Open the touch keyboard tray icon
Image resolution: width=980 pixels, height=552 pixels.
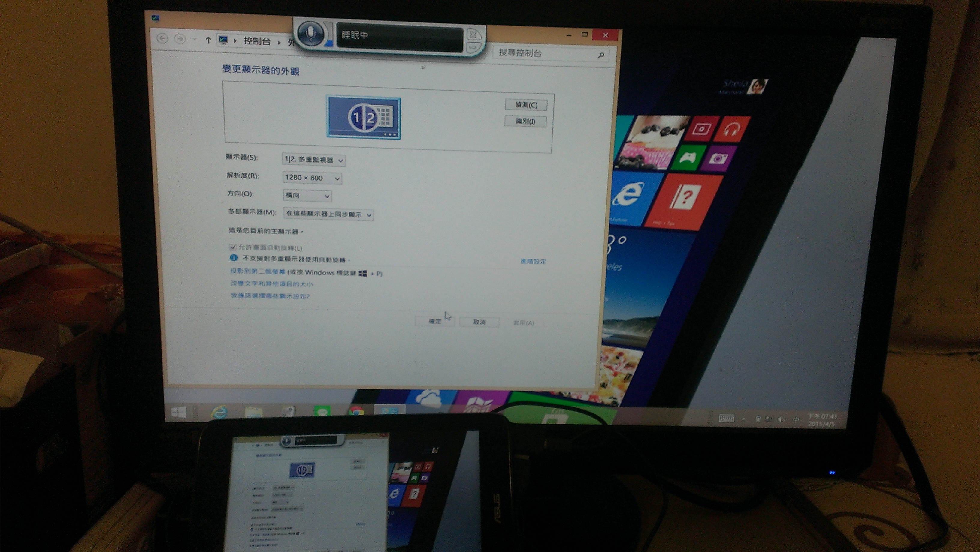(726, 418)
